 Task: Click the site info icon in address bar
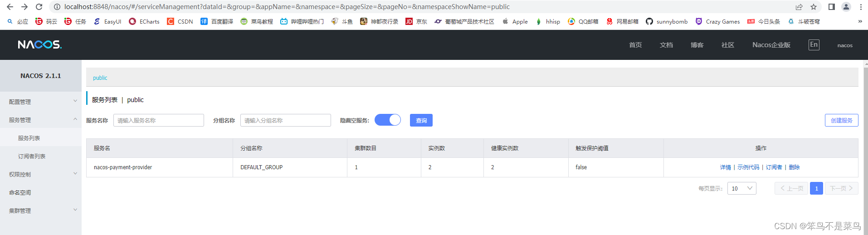[57, 7]
